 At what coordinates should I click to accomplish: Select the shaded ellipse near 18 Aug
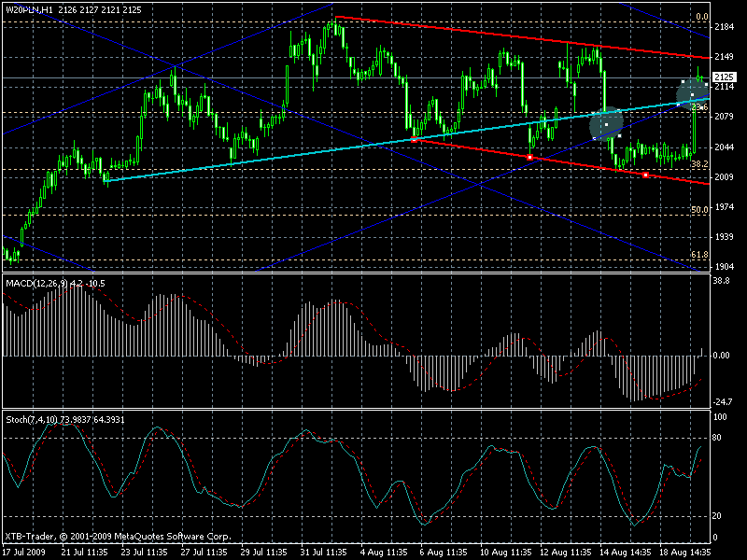692,94
